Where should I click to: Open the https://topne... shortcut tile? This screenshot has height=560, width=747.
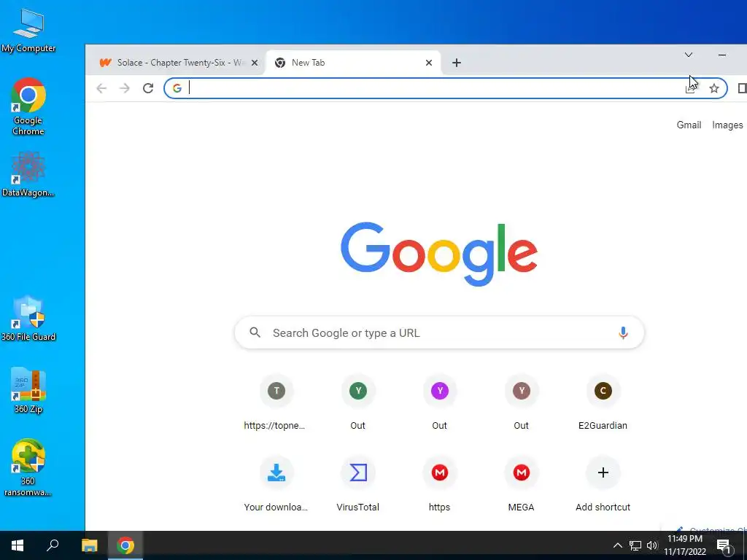pos(276,402)
